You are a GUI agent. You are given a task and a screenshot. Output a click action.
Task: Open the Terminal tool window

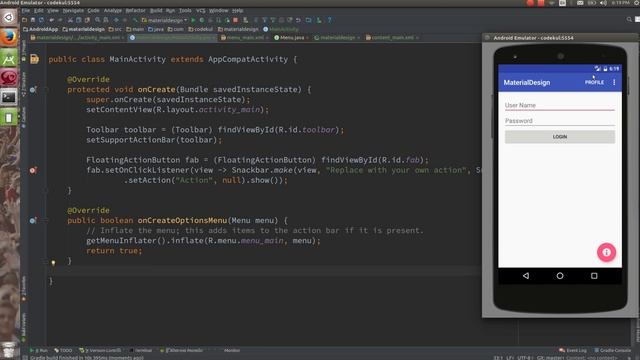(141, 350)
